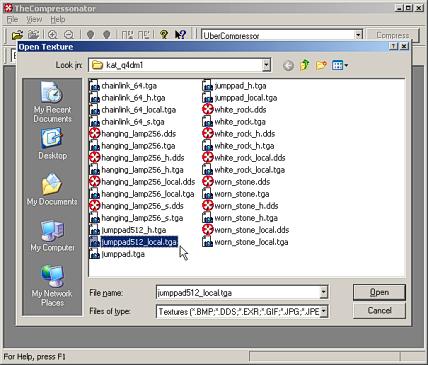The height and width of the screenshot is (365, 428).
Task: Select worn_stone_h.dds
Action: coord(247,206)
